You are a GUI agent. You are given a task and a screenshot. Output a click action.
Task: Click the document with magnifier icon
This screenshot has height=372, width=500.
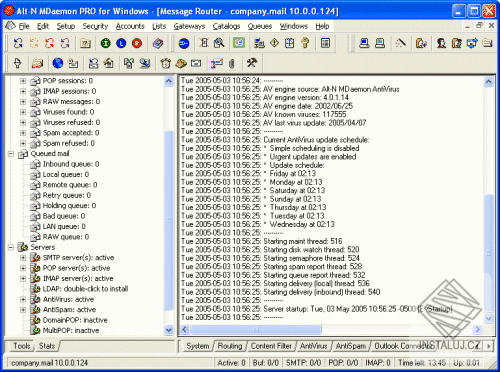tap(219, 43)
